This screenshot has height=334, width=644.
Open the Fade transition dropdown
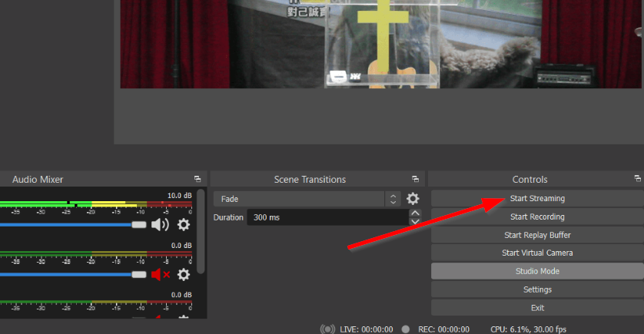point(307,199)
